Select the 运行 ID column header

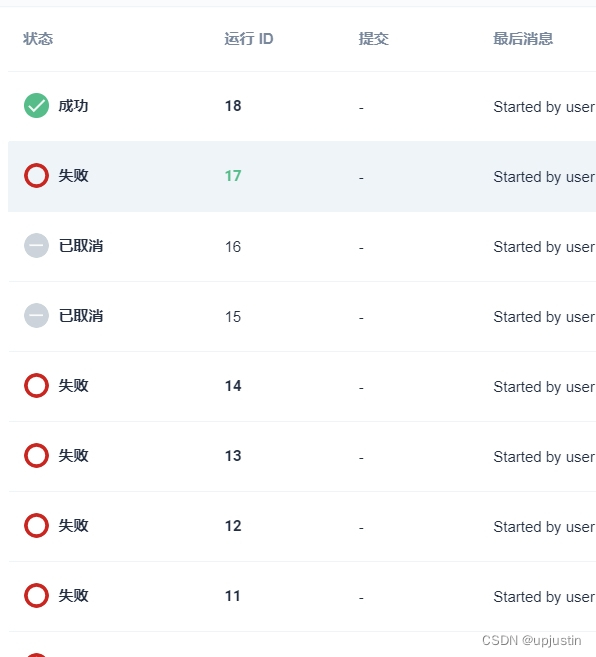point(249,39)
